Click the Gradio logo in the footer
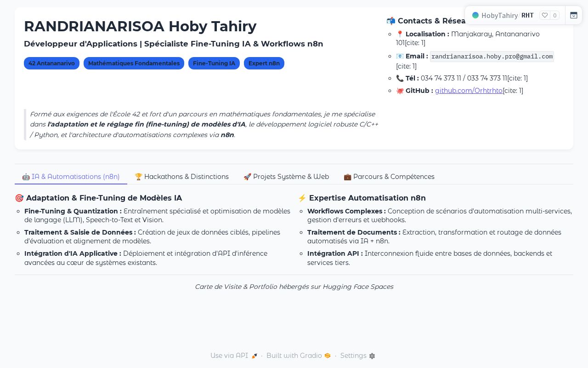 coord(328,356)
